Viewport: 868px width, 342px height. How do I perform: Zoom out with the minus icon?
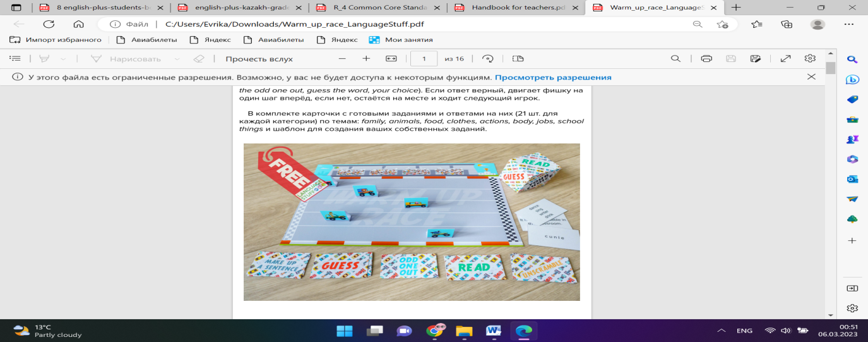pyautogui.click(x=342, y=58)
